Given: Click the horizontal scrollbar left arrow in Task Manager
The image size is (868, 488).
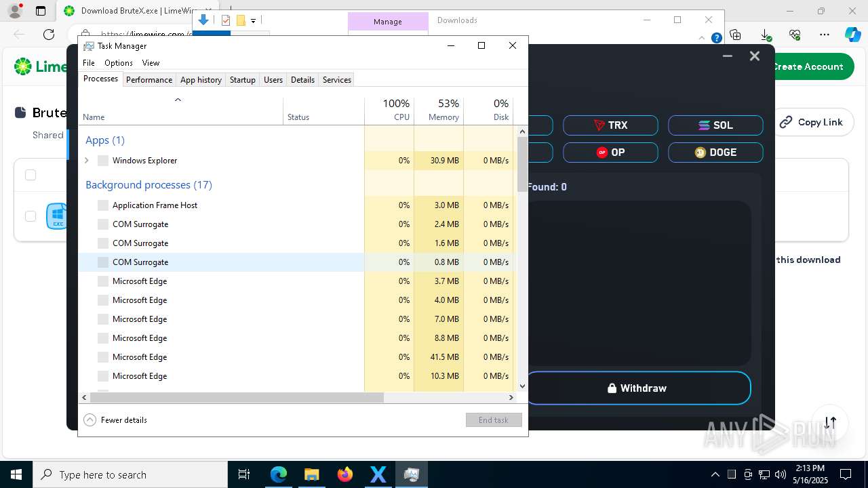Looking at the screenshot, I should 84,398.
